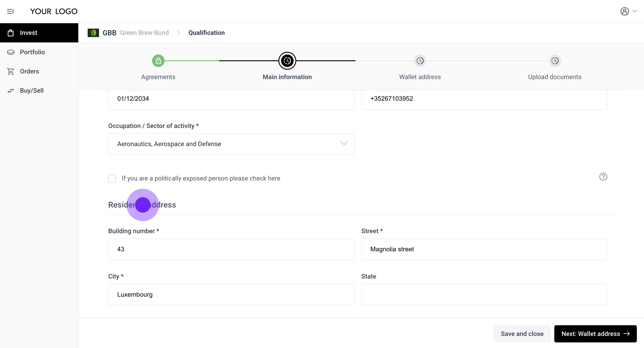
Task: Click the Upload documents step clock icon
Action: click(555, 61)
